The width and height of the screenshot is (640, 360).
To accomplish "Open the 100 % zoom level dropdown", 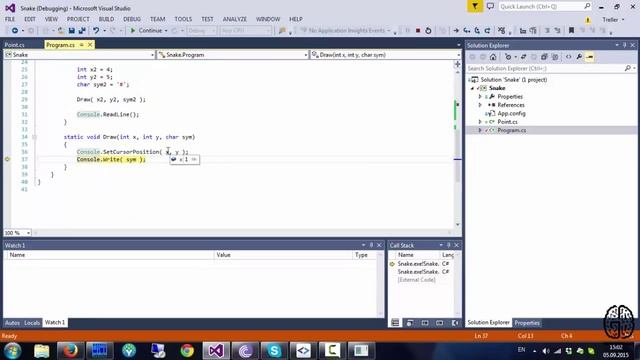I will click(x=28, y=233).
